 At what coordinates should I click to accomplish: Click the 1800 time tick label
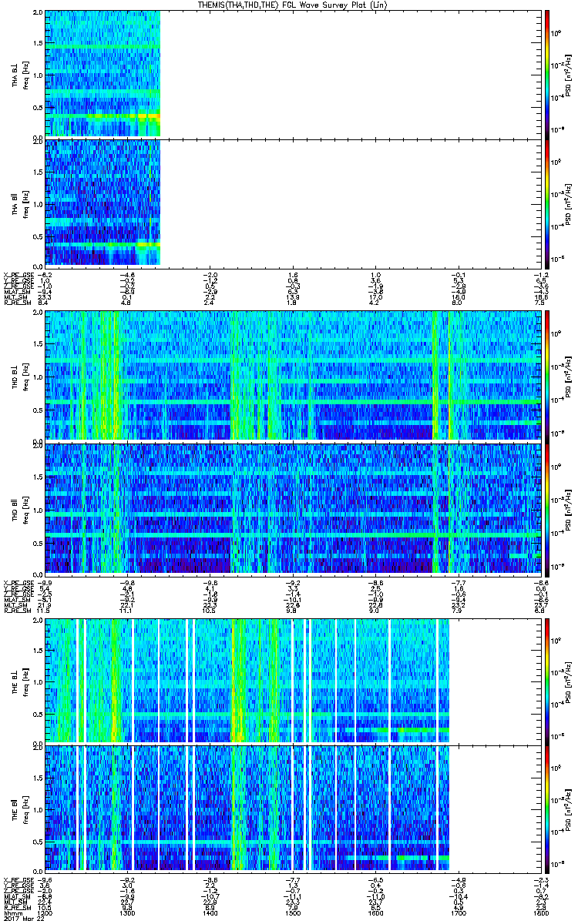coord(540,912)
